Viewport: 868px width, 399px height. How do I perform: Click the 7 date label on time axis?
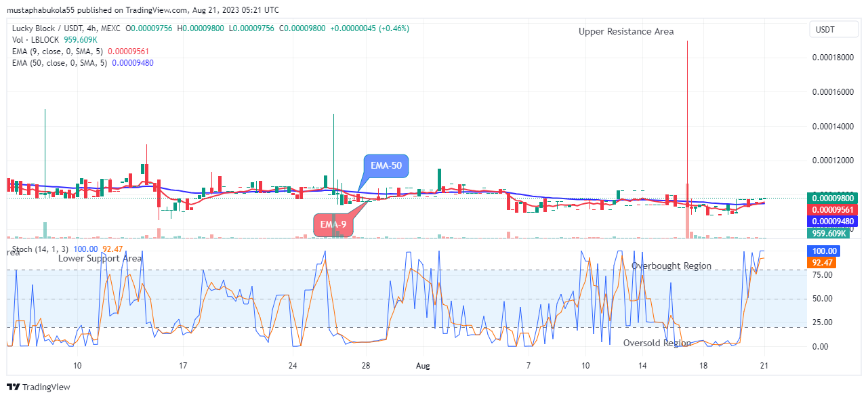click(528, 366)
